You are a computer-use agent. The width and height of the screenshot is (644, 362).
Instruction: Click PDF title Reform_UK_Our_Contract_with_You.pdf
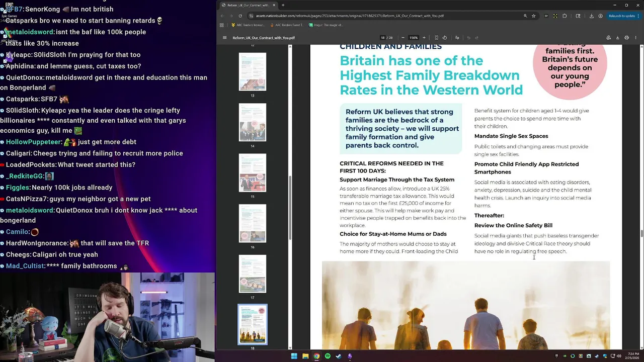coord(264,38)
